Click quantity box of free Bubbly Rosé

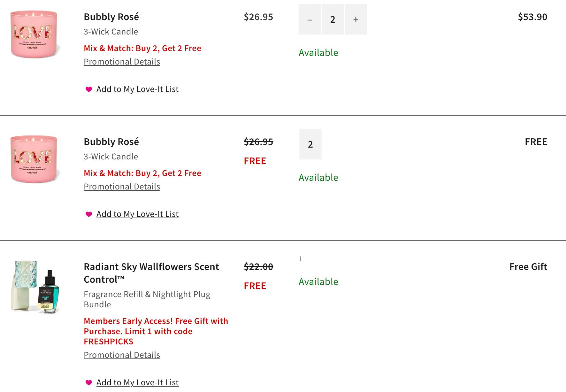[310, 144]
